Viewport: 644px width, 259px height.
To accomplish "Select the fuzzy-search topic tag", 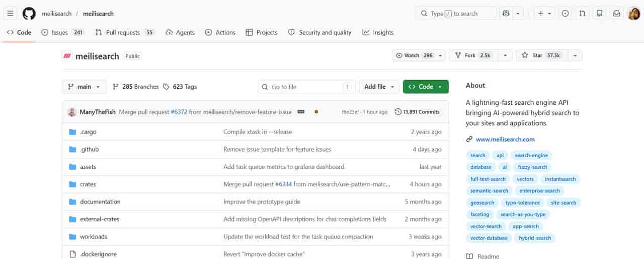I will [x=532, y=167].
